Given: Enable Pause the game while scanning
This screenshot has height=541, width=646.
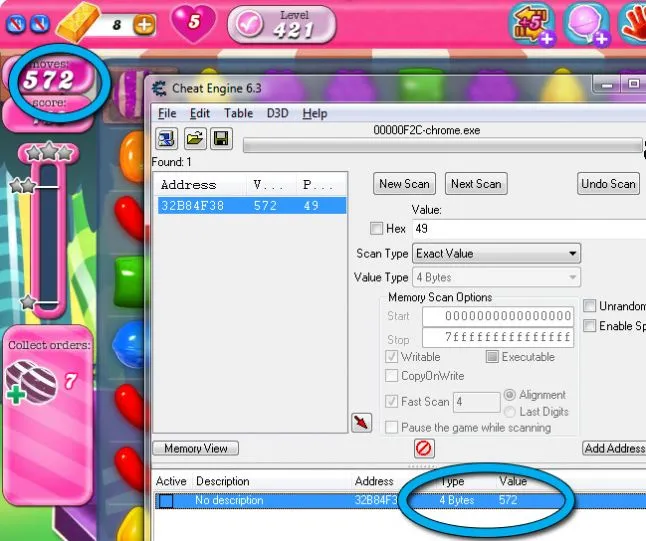Looking at the screenshot, I should click(x=391, y=427).
